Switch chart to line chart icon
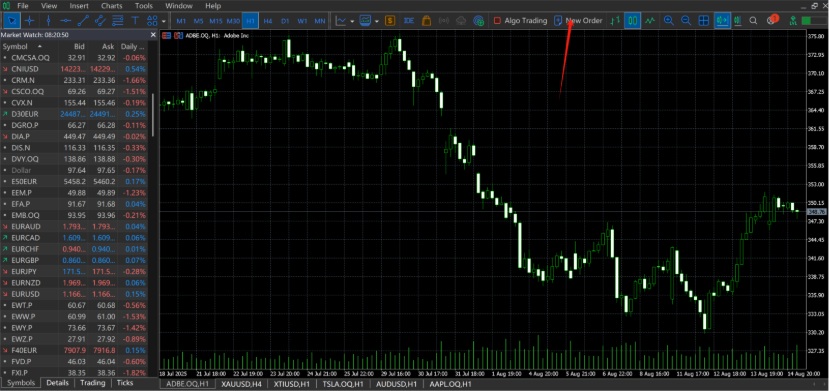The image size is (829, 391). [x=650, y=21]
